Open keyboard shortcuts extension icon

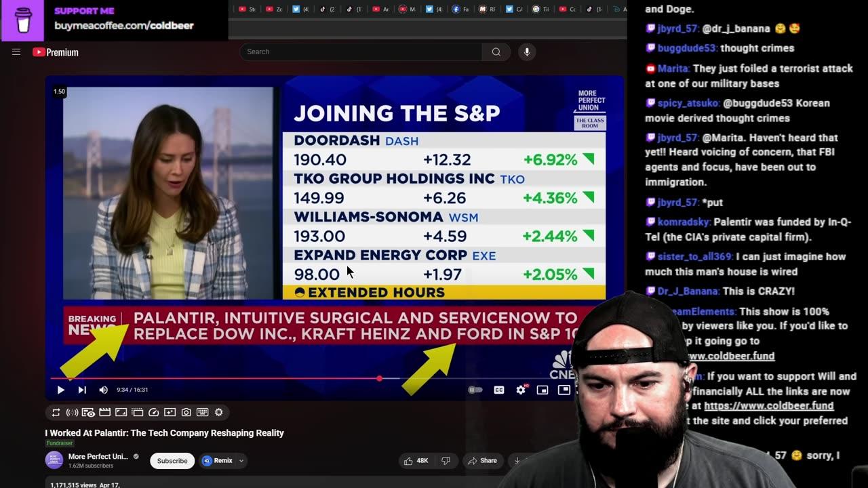pyautogui.click(x=202, y=412)
